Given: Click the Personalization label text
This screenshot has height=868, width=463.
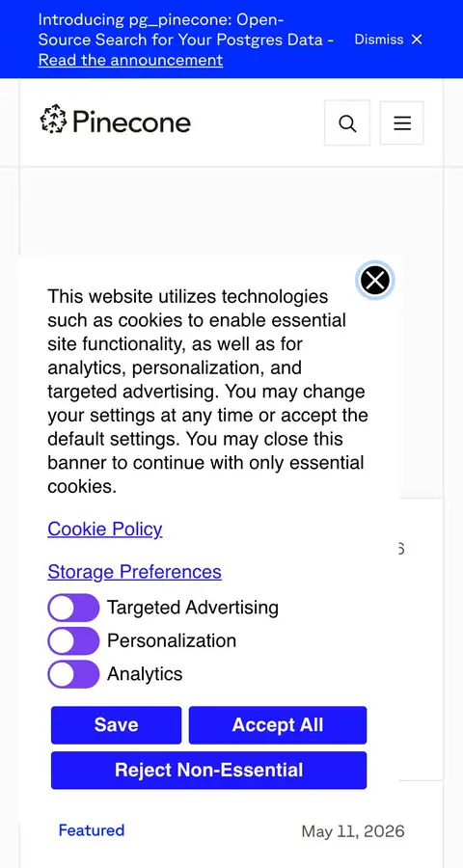Looking at the screenshot, I should click(x=172, y=641).
